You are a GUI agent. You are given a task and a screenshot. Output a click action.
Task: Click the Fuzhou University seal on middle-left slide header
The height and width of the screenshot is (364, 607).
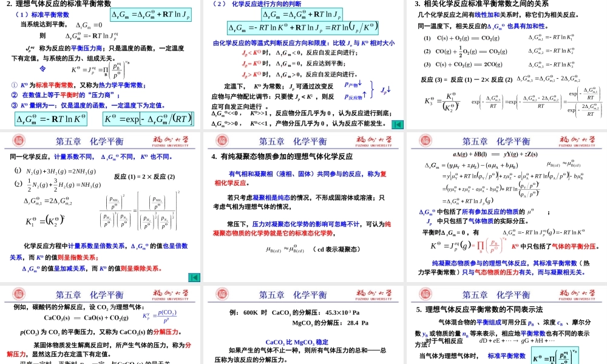click(18, 141)
